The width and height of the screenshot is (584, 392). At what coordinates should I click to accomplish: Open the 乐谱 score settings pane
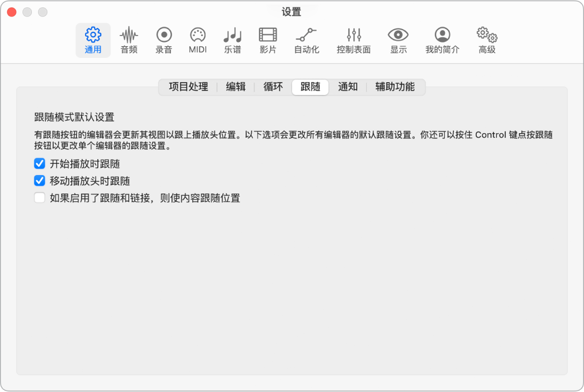point(232,40)
